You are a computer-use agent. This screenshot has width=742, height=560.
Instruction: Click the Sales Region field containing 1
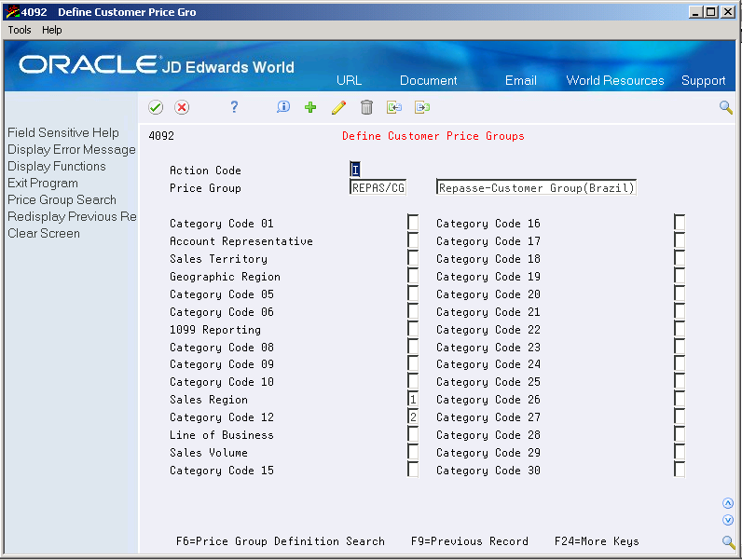point(413,399)
